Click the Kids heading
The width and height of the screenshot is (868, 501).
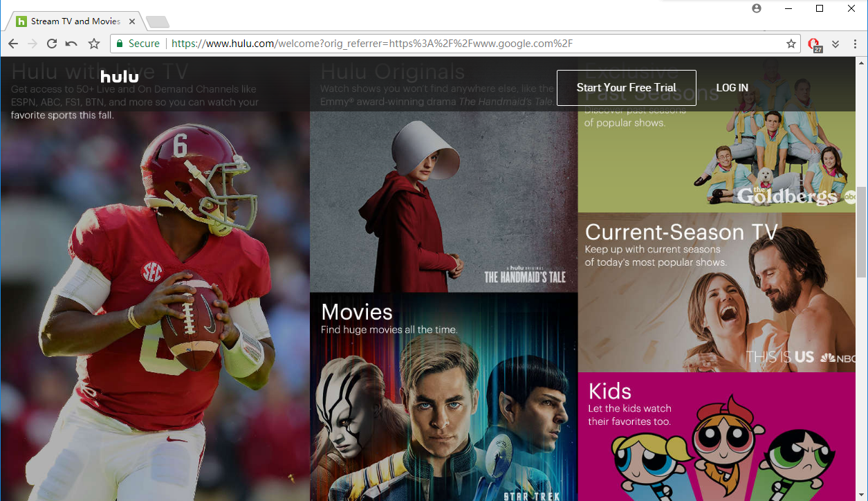[x=609, y=392]
